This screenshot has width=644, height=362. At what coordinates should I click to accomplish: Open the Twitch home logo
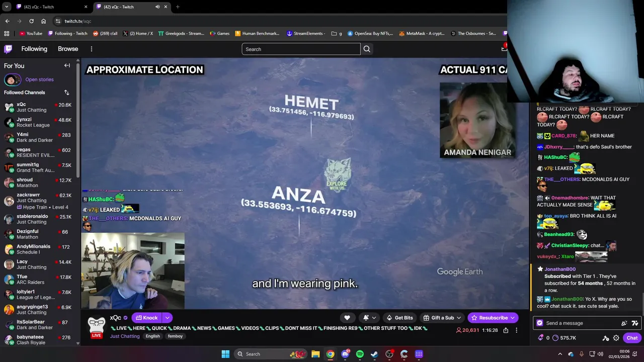[x=8, y=49]
